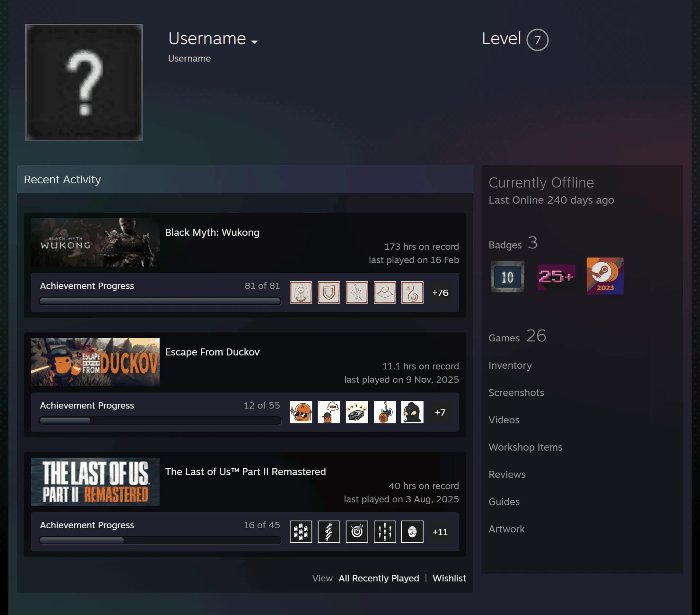Viewport: 700px width, 615px height.
Task: Show the +11 more Last of Us achievements
Action: pos(440,532)
